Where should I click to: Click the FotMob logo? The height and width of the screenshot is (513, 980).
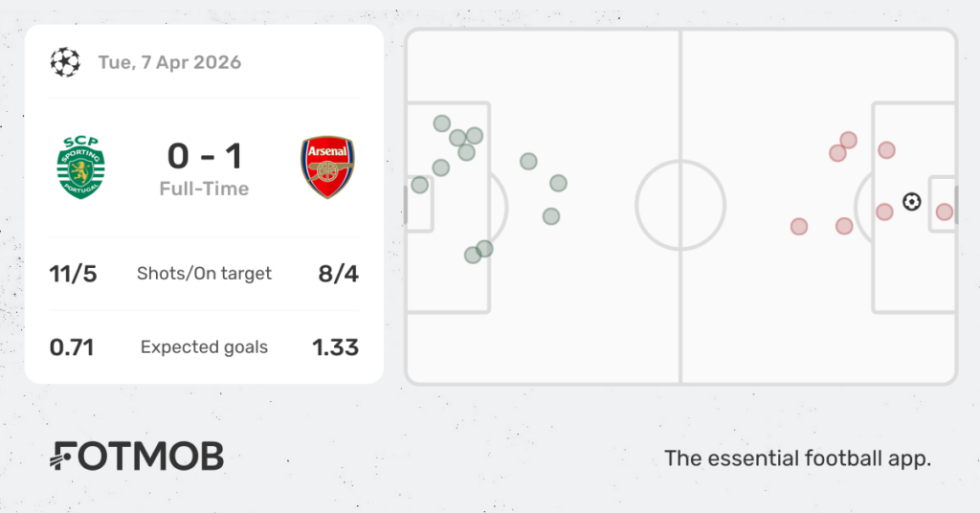(x=137, y=457)
